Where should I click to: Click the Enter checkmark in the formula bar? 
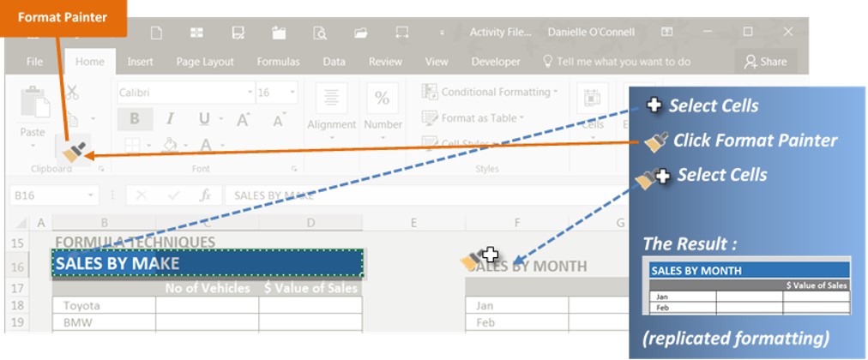click(x=174, y=195)
